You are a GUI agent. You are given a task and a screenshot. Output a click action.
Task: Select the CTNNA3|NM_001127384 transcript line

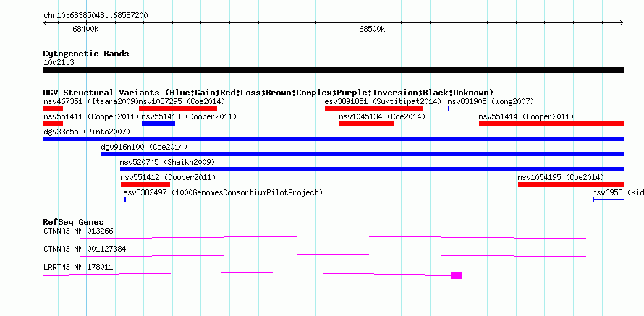(x=333, y=256)
